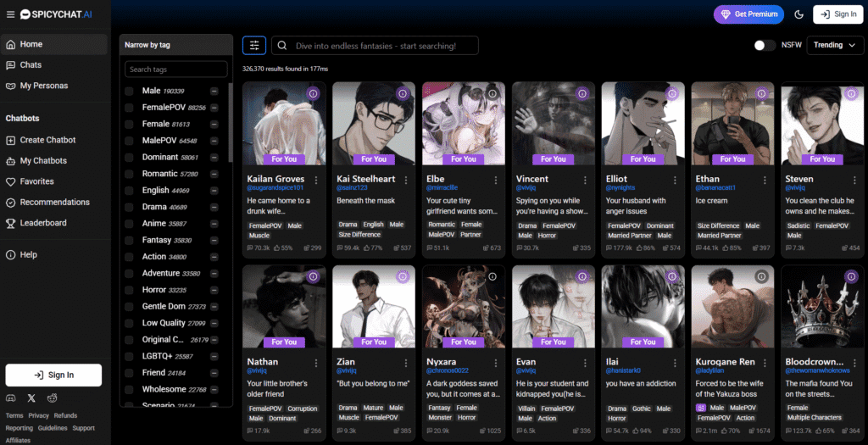Click the X social icon in sidebar
The image size is (868, 445).
[31, 398]
